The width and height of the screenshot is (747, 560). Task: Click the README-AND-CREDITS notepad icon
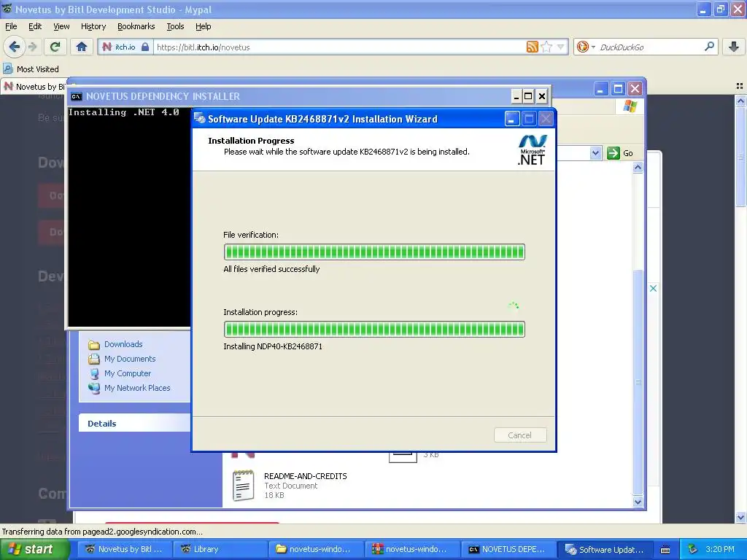[243, 485]
